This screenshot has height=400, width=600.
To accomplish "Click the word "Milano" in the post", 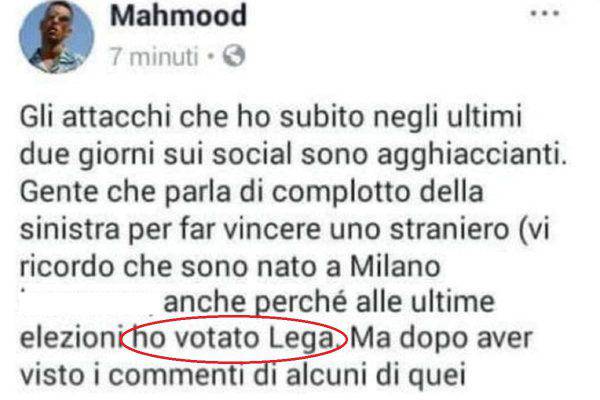I will click(395, 266).
